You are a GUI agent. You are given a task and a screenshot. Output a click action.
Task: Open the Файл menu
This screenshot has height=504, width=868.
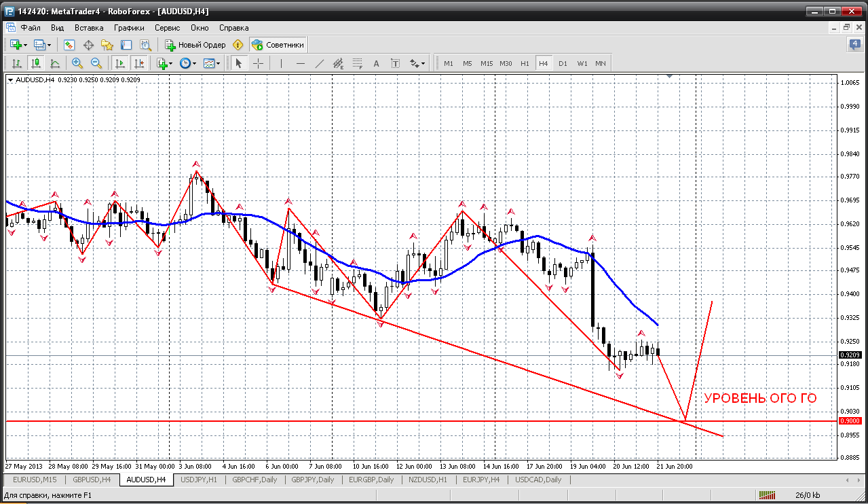31,28
